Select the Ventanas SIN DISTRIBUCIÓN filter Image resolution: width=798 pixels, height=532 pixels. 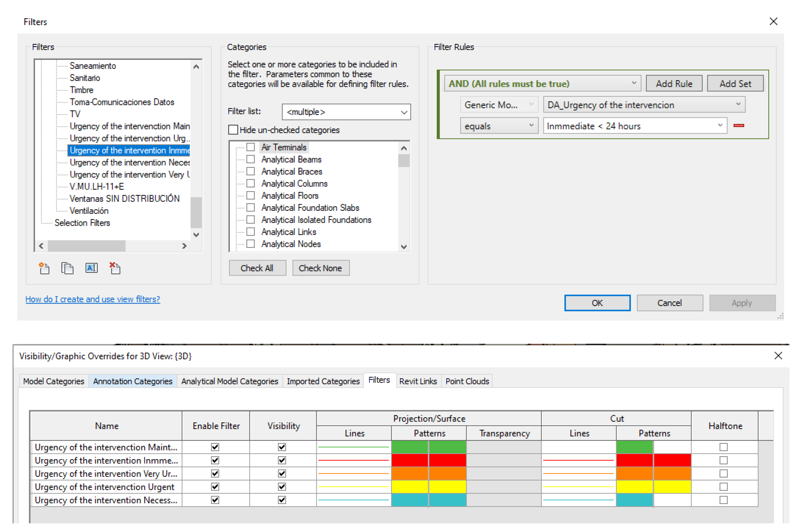click(x=125, y=199)
